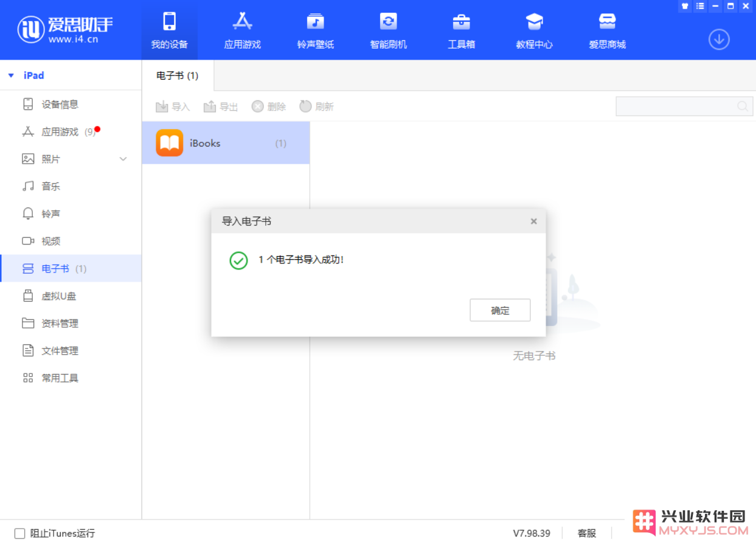Image resolution: width=756 pixels, height=545 pixels.
Task: Select 虚拟U盘 in sidebar
Action: pos(71,296)
